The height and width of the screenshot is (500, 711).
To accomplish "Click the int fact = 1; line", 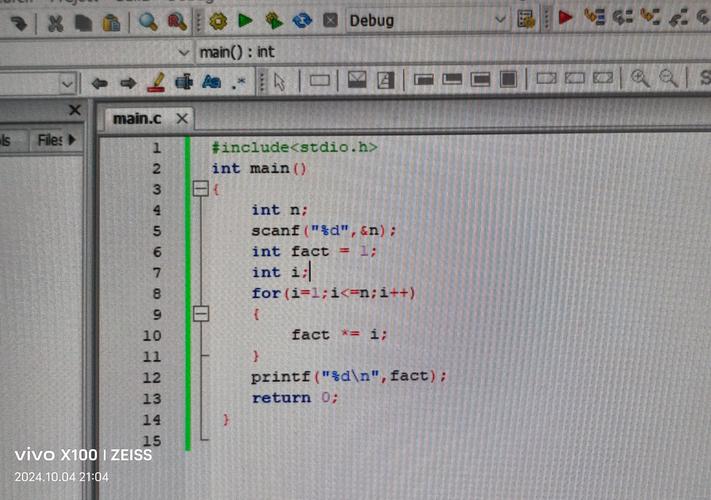I will [x=314, y=251].
